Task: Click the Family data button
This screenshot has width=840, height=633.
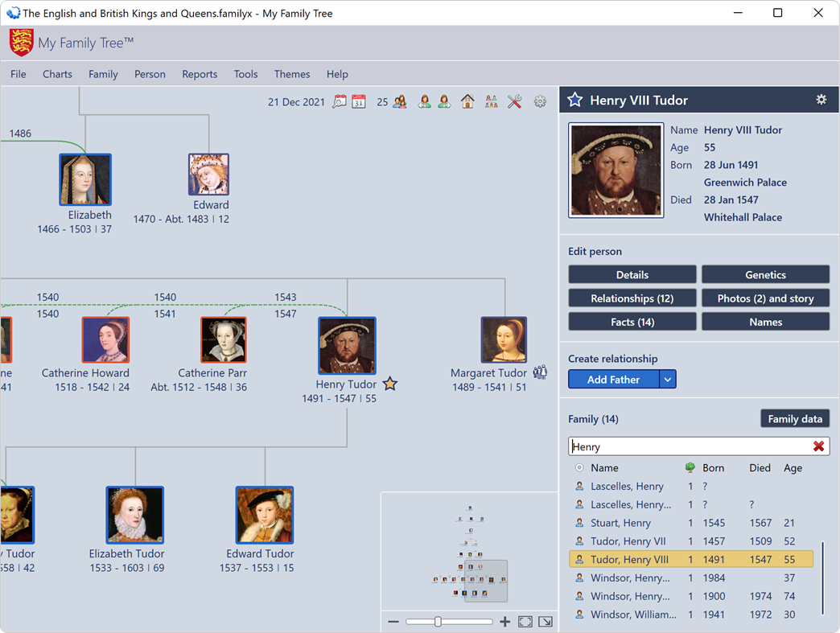Action: (795, 418)
